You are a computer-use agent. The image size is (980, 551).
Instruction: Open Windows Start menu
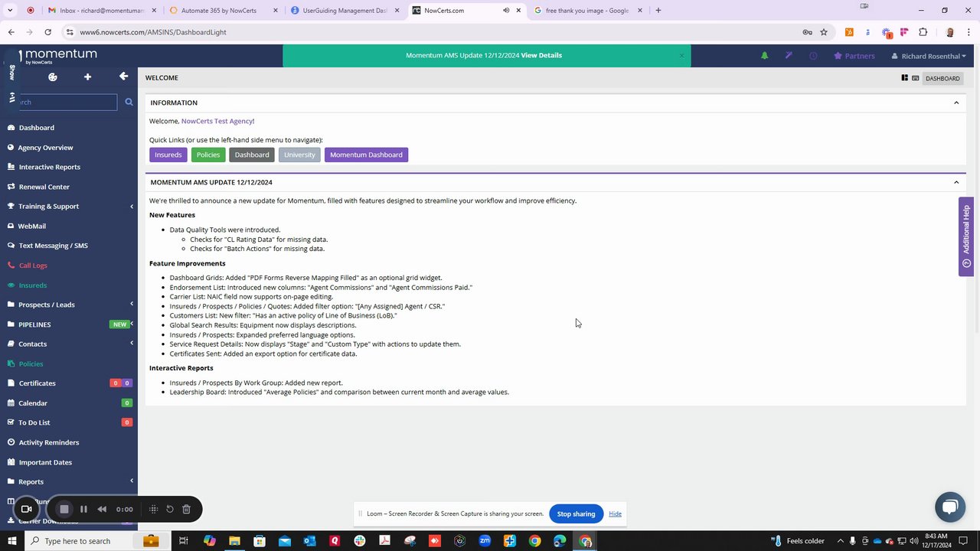coord(11,541)
